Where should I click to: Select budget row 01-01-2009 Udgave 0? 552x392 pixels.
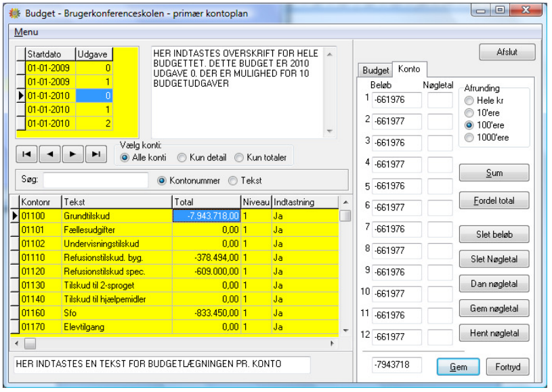click(x=65, y=68)
